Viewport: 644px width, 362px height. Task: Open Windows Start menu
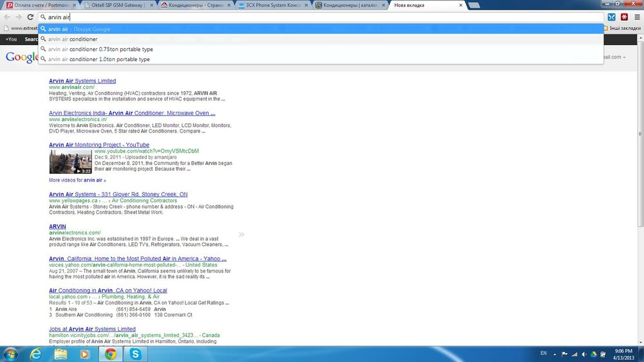point(10,354)
